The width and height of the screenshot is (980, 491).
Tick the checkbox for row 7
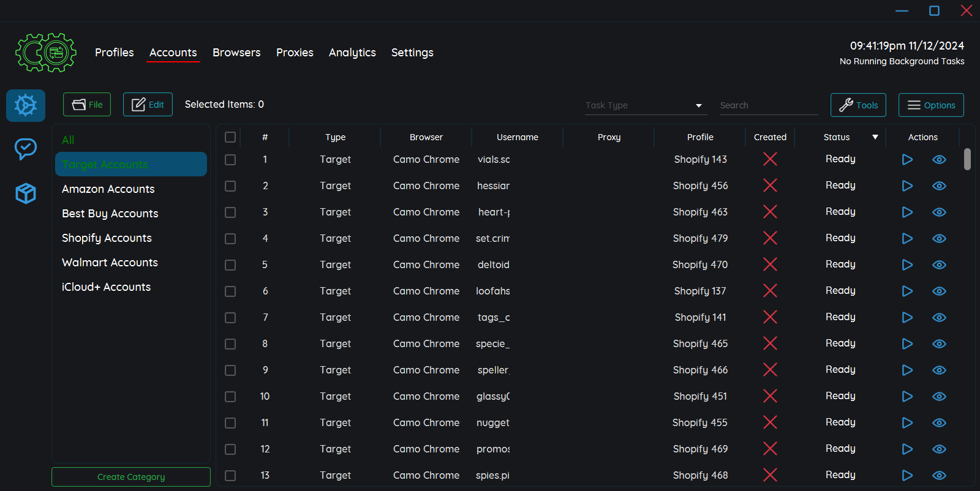coord(230,318)
